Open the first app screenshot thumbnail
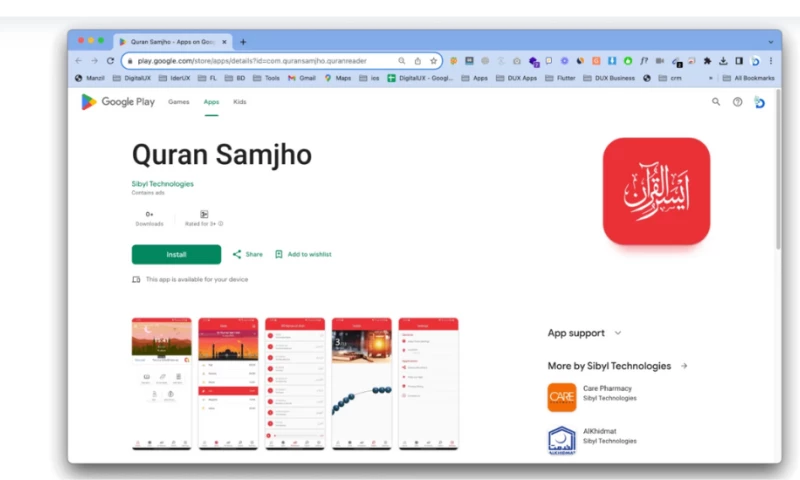 [x=161, y=384]
